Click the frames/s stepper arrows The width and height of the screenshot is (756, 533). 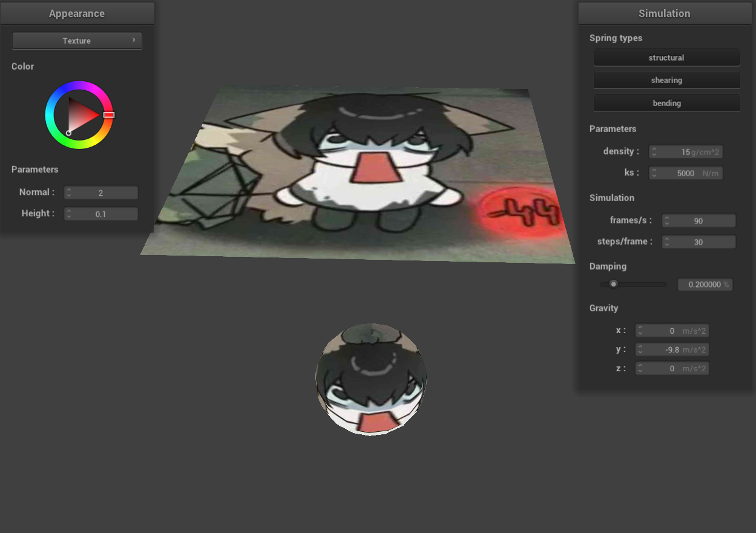coord(666,220)
